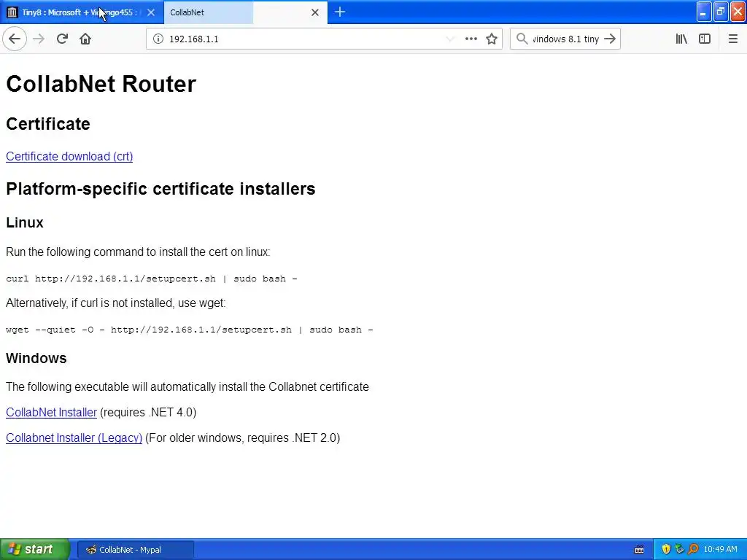747x560 pixels.
Task: Close the Tiny8 Microsoft tab
Action: coord(151,12)
